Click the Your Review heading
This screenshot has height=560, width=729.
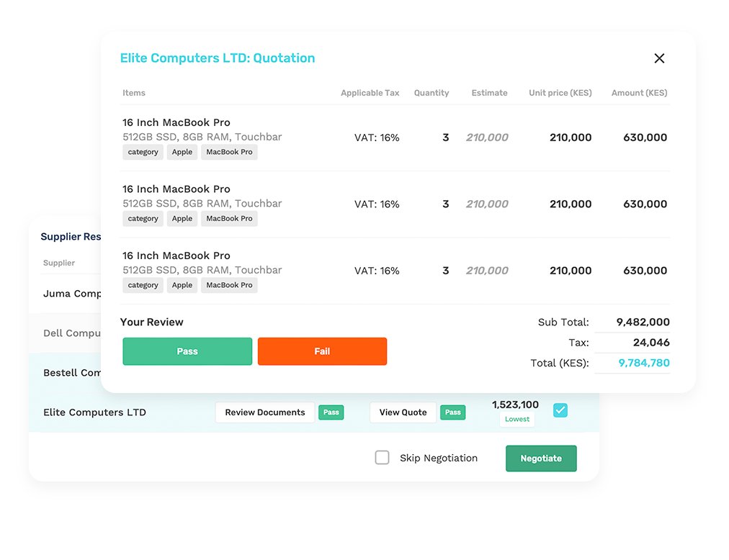pyautogui.click(x=151, y=322)
